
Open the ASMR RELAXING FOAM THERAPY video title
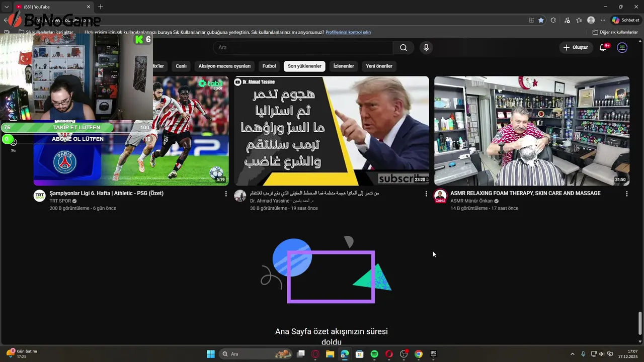click(x=525, y=193)
